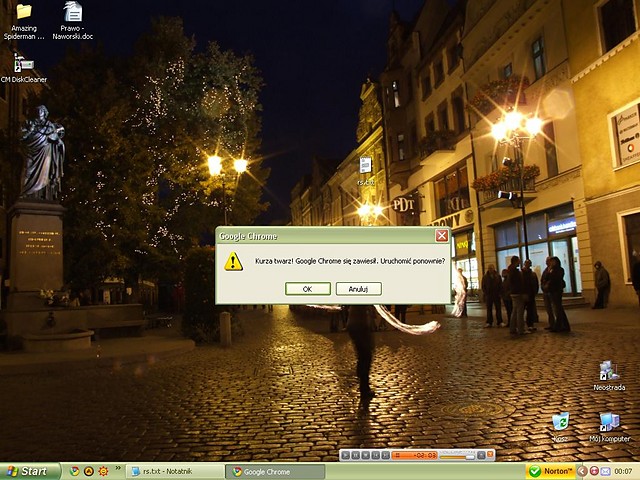Click the yellow warning icon in dialog
This screenshot has width=640, height=480.
point(233,262)
